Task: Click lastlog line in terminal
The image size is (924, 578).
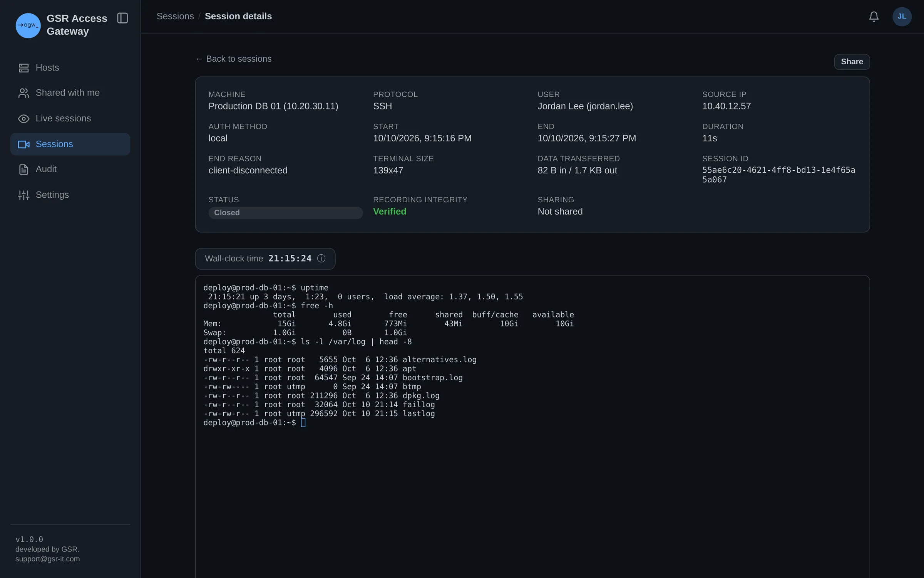Action: (x=319, y=414)
